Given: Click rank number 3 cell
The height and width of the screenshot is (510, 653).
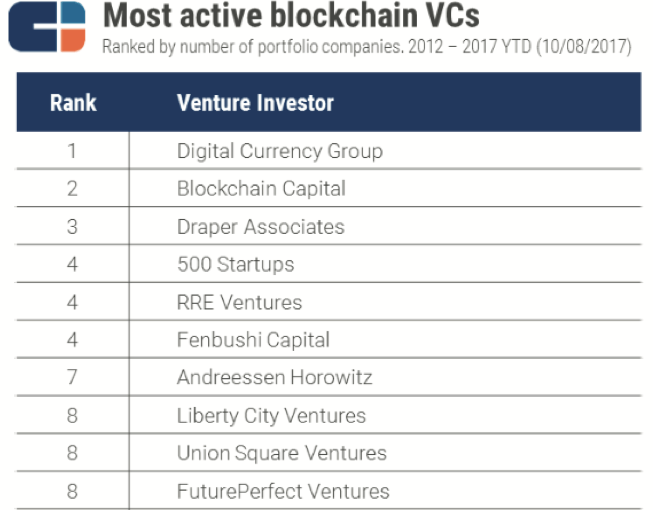Looking at the screenshot, I should click(x=72, y=227).
